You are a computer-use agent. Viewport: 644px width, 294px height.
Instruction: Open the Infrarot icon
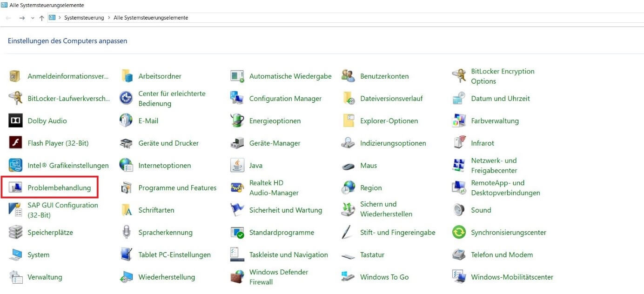459,143
